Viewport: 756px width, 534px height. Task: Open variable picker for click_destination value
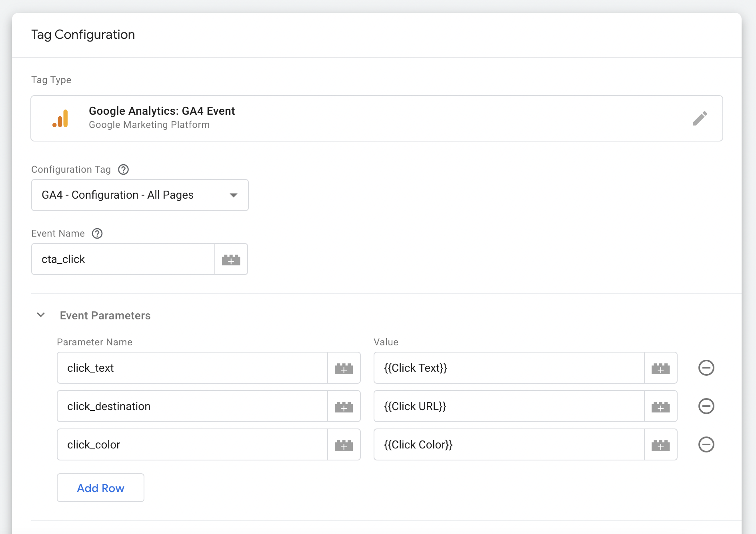coord(660,406)
